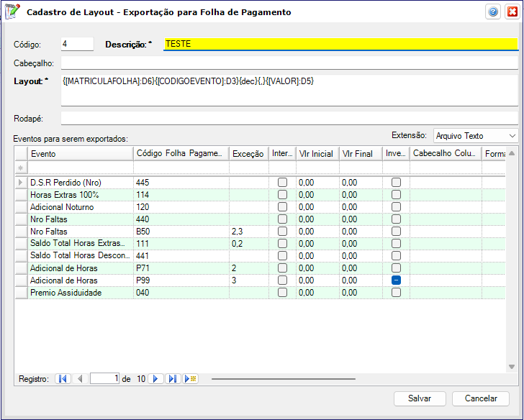Click the new-row asterisk marker in grid
This screenshot has width=524, height=420.
pyautogui.click(x=20, y=168)
